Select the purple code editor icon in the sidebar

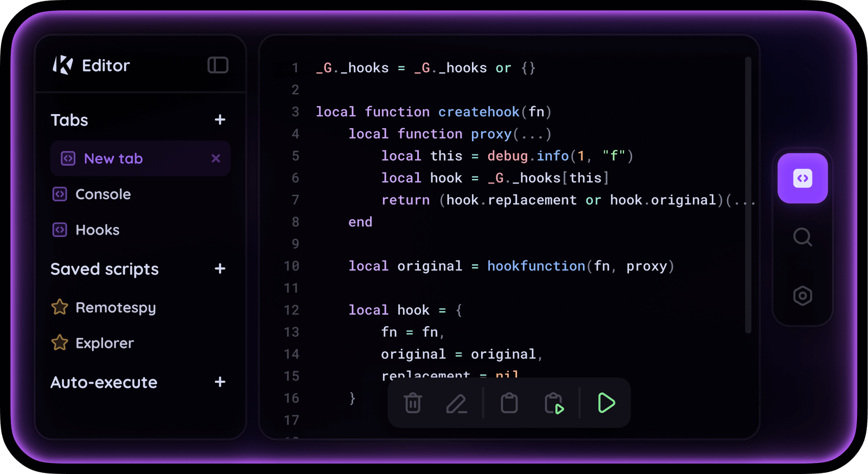pos(802,179)
